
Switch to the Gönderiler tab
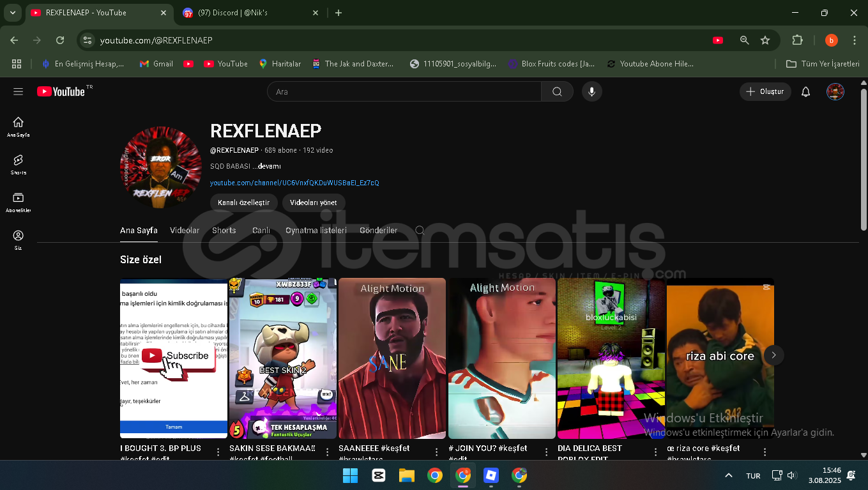[x=378, y=230]
